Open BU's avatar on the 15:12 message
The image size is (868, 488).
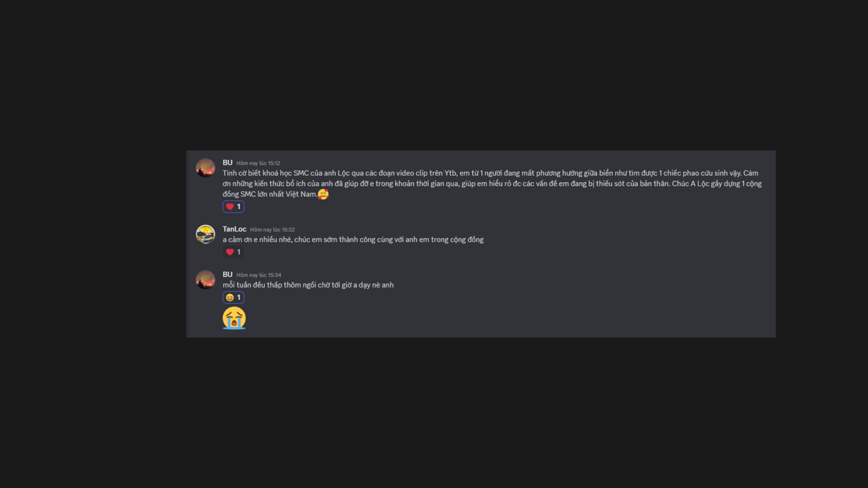coord(205,168)
